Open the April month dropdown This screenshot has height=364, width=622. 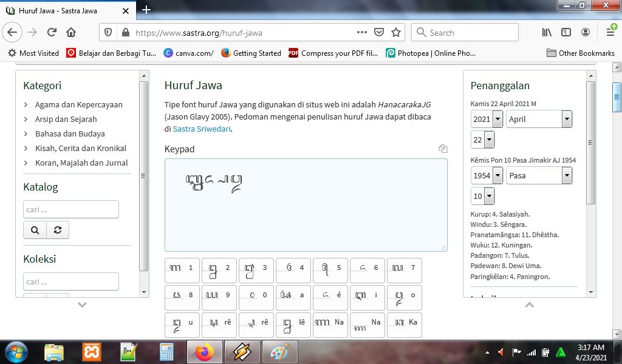tap(539, 119)
